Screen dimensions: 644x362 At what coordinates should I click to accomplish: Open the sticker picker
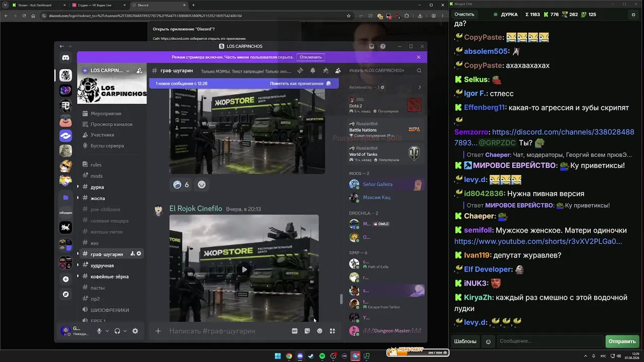point(307,331)
